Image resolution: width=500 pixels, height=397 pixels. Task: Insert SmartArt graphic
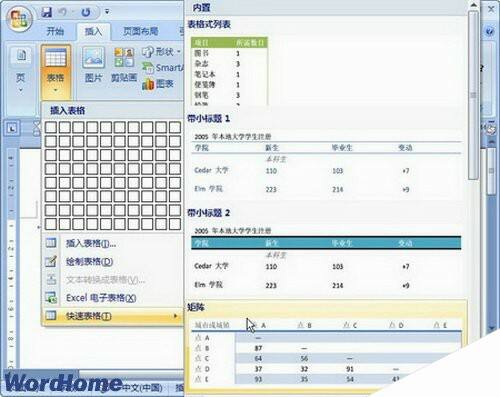click(x=163, y=68)
